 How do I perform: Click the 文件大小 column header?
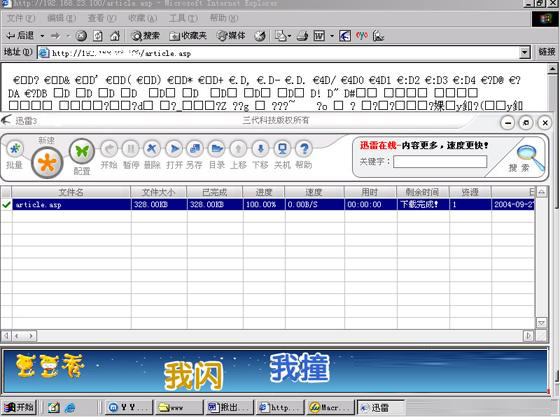tap(159, 192)
